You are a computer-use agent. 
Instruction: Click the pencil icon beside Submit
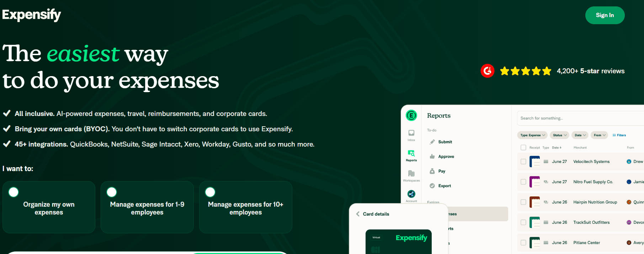point(432,142)
